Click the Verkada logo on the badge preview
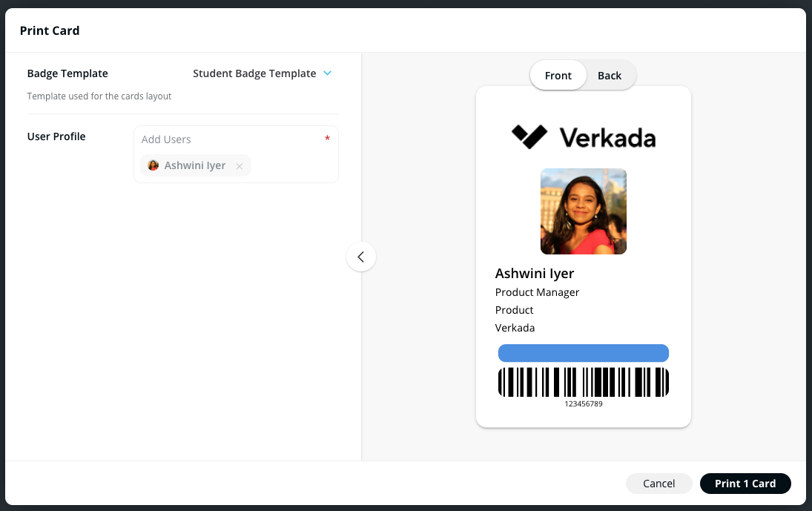Viewport: 812px width, 511px height. 583,137
